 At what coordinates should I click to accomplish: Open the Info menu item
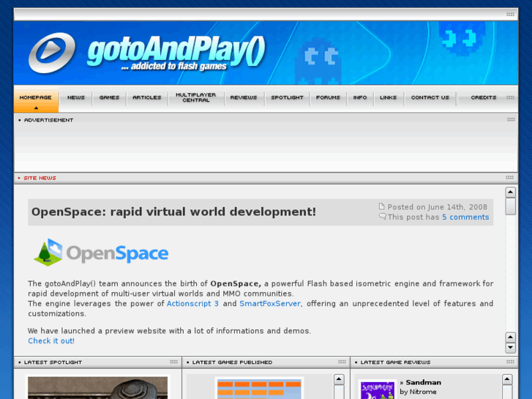tap(360, 98)
